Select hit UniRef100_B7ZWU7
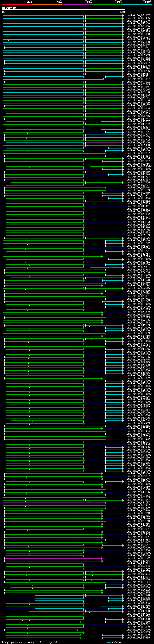 (x=138, y=63)
